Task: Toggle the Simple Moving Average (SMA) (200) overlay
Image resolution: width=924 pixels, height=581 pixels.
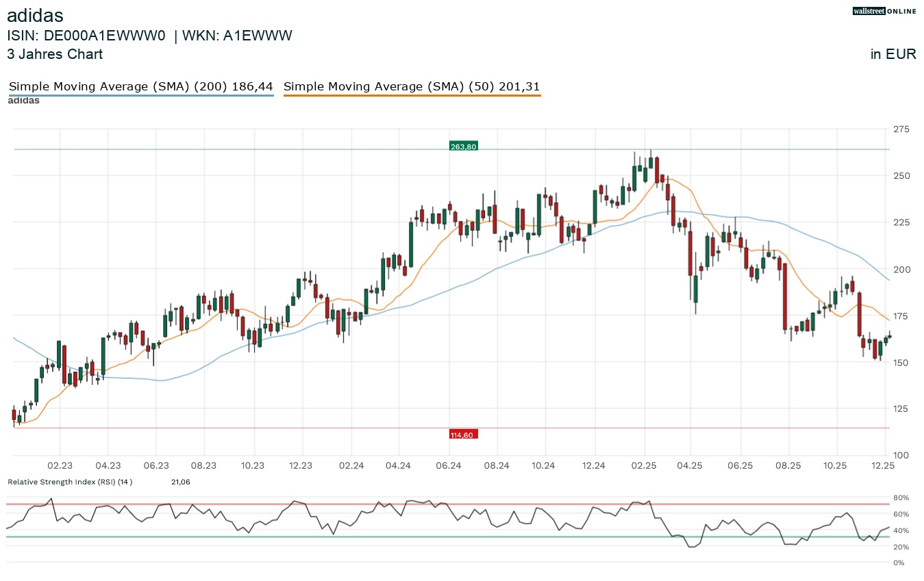Action: [140, 86]
